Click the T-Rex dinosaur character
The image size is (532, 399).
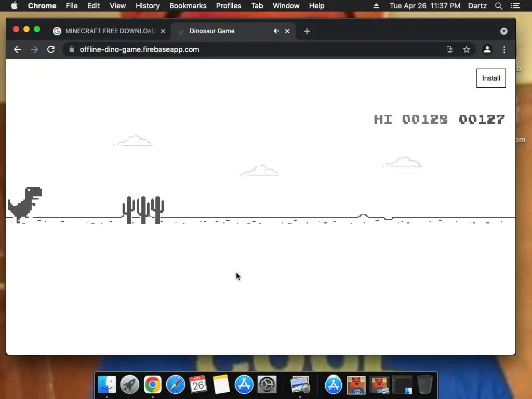click(x=25, y=205)
